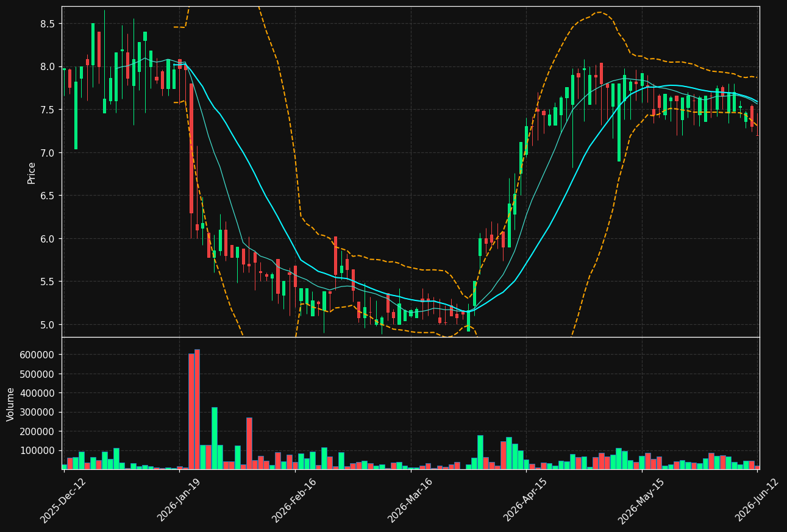Click the 2026-Feb-16 date label
The height and width of the screenshot is (532, 787).
coord(294,502)
